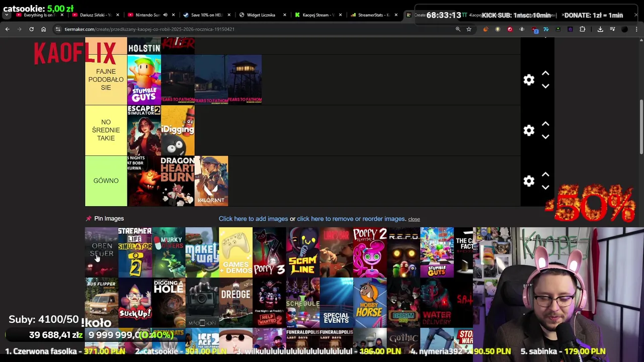Select the Valorant image
The width and height of the screenshot is (644, 362).
(x=211, y=181)
